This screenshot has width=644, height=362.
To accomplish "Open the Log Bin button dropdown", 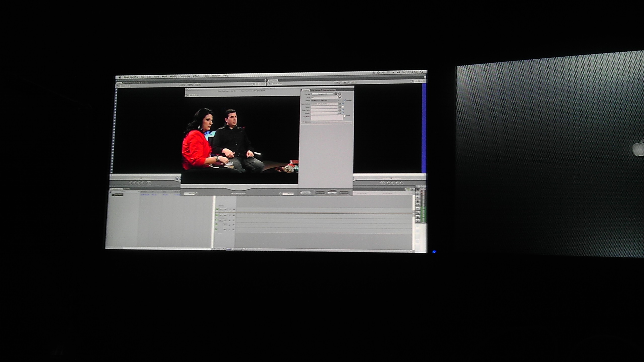I will (x=323, y=94).
